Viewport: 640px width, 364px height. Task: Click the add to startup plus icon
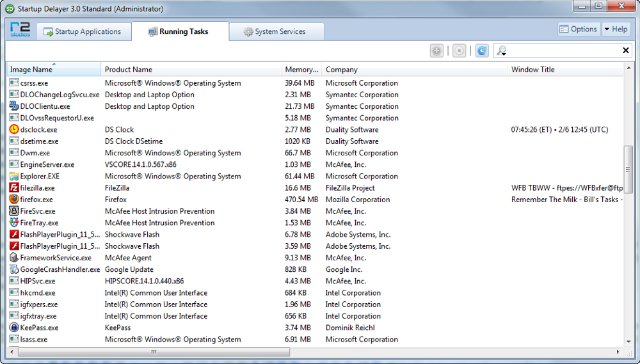click(x=436, y=51)
